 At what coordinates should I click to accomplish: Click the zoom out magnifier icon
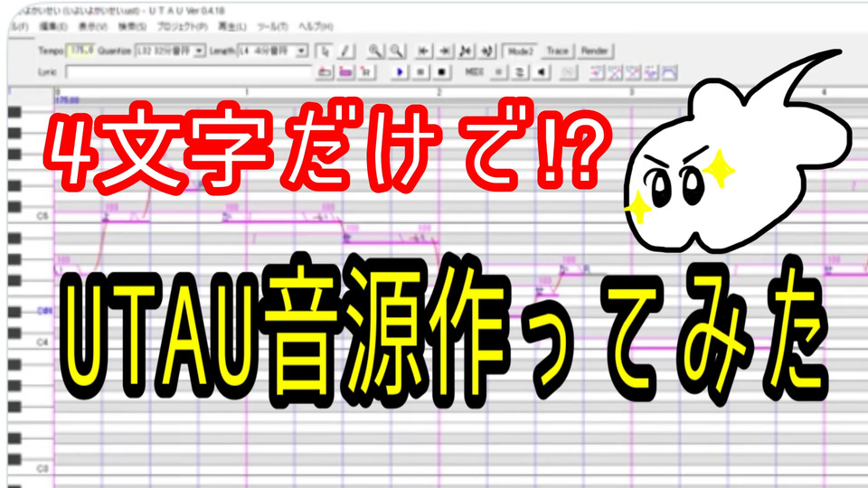point(396,51)
